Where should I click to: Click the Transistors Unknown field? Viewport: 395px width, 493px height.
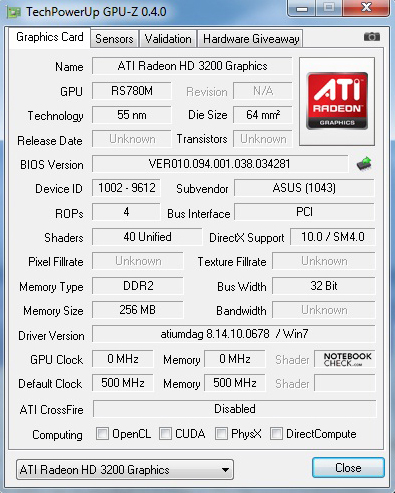(263, 139)
